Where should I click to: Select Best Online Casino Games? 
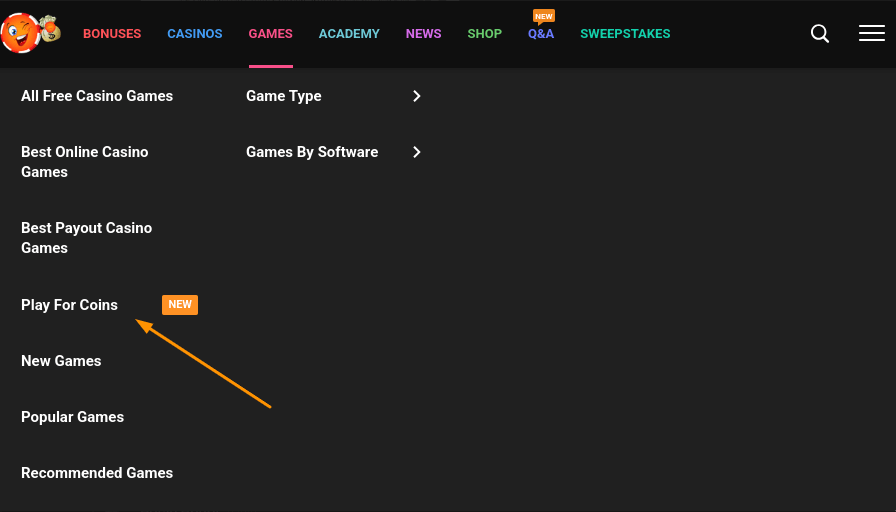(84, 162)
